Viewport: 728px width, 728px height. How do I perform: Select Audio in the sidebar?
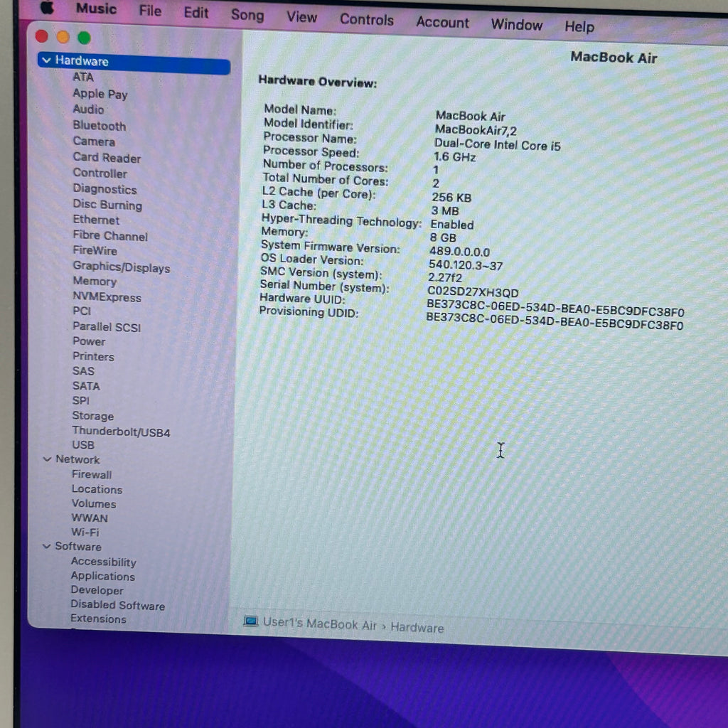coord(88,109)
